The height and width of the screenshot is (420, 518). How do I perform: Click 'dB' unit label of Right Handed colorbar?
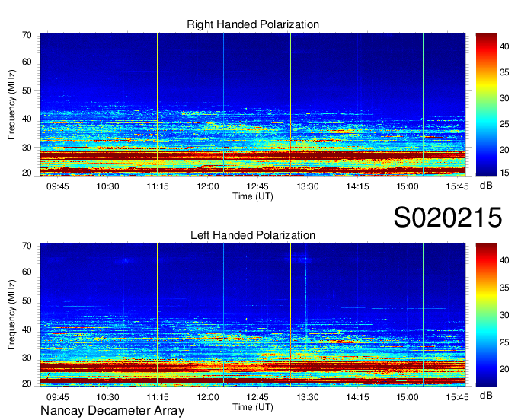(x=486, y=186)
